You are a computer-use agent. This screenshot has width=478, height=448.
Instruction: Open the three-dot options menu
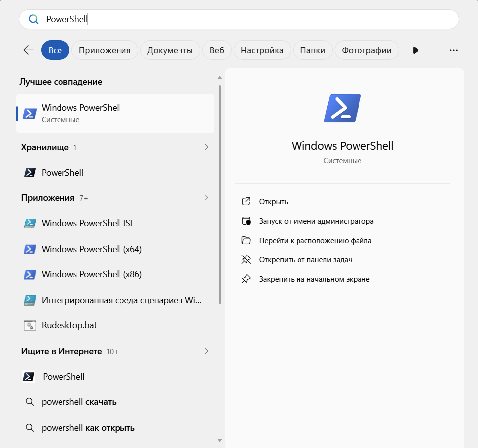point(454,50)
